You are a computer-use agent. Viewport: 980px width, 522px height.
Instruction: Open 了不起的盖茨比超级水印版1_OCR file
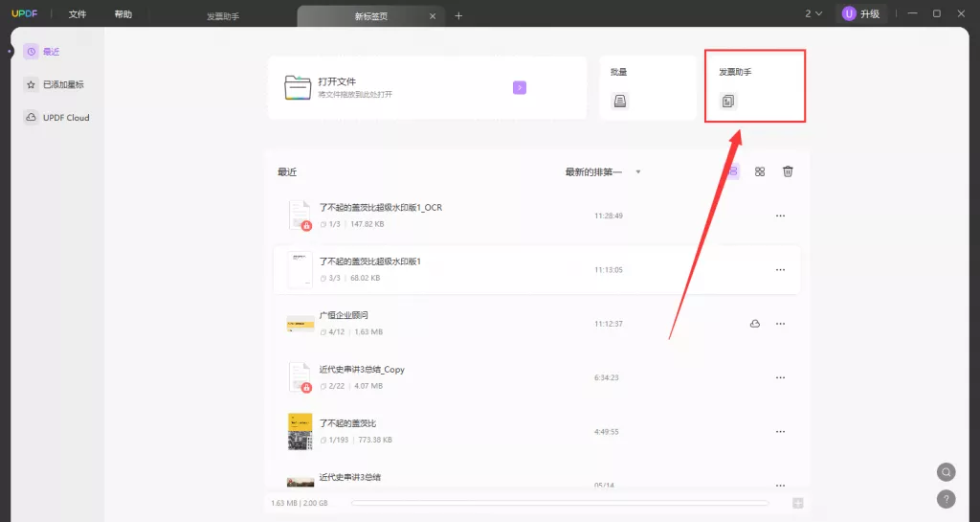(536, 216)
